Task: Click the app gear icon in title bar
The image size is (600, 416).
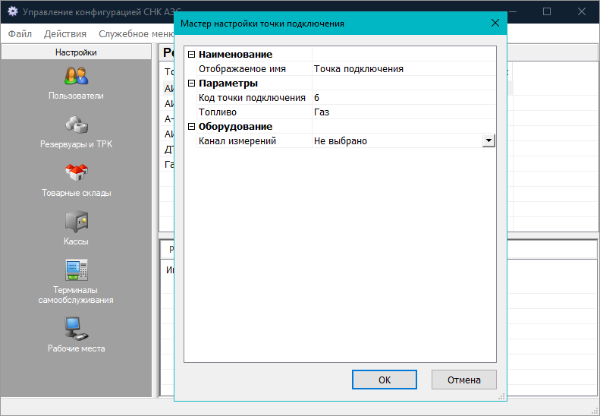Action: pyautogui.click(x=13, y=11)
